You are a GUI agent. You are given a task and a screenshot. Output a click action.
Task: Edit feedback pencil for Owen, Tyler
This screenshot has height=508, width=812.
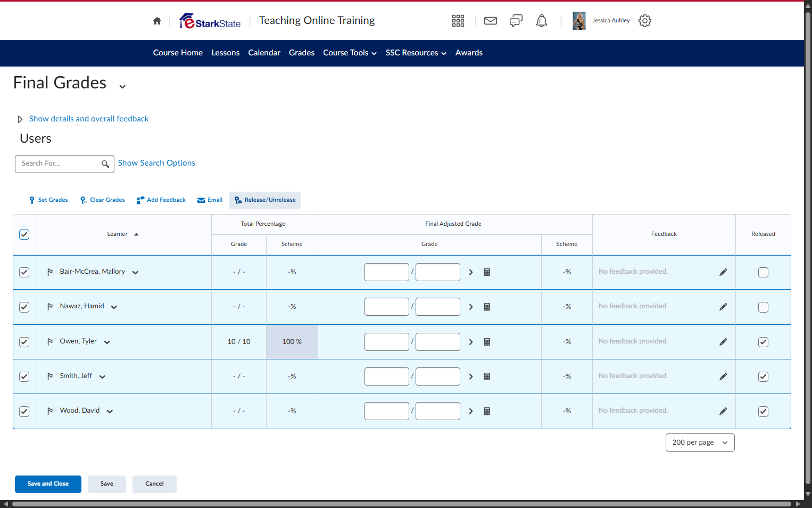pos(723,342)
